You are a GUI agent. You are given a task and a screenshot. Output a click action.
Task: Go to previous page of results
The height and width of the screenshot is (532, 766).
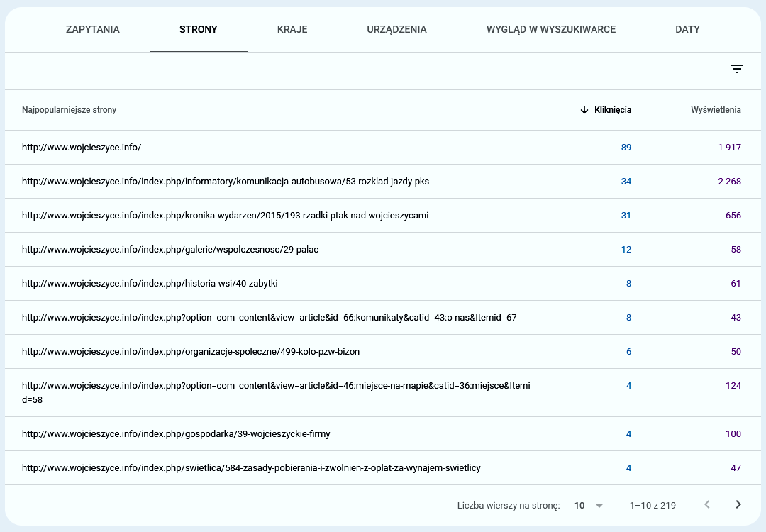tap(707, 504)
